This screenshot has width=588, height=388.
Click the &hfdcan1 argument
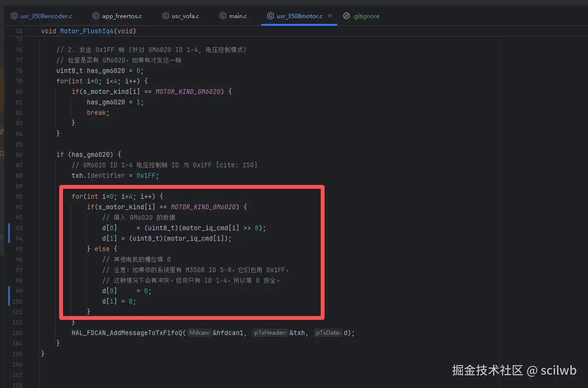point(228,333)
